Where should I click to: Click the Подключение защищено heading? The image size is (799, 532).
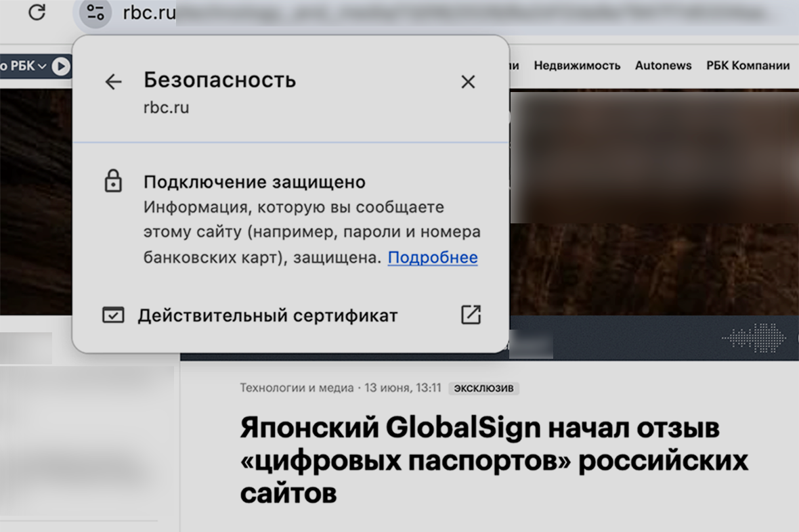[x=255, y=182]
